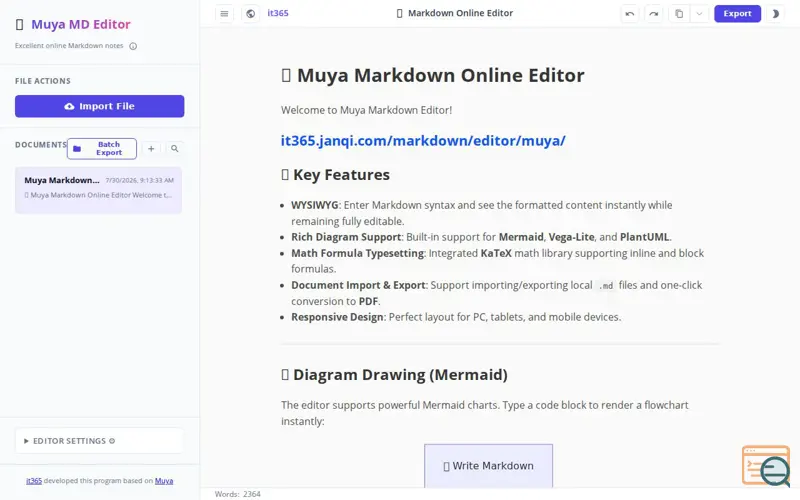
Task: Click the Export button
Action: (x=737, y=14)
